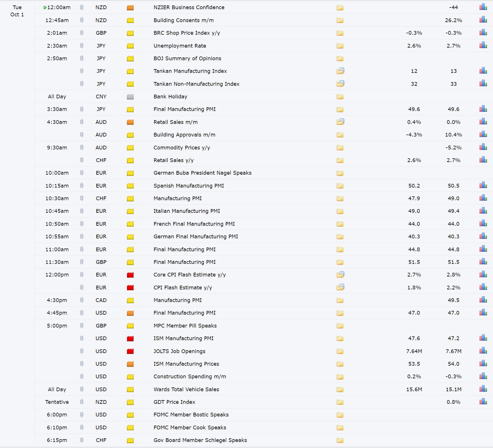The width and height of the screenshot is (493, 448).
Task: Toggle sound alert for CPI Flash Estimate y/y
Action: click(82, 287)
